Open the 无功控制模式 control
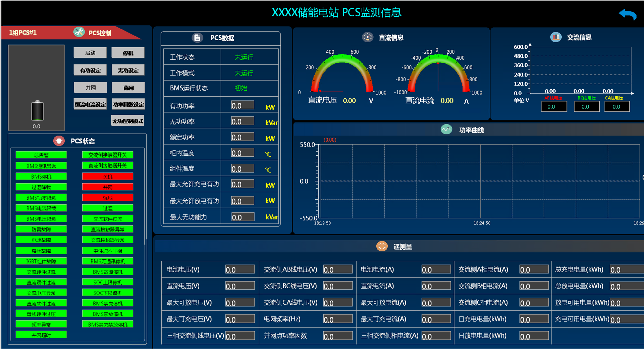The width and height of the screenshot is (644, 349). pyautogui.click(x=127, y=120)
